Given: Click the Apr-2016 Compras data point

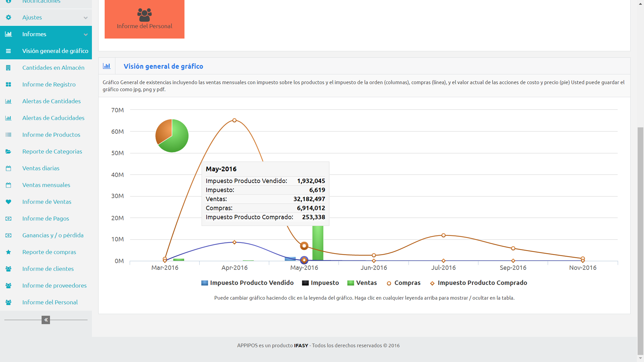Looking at the screenshot, I should coord(234,120).
